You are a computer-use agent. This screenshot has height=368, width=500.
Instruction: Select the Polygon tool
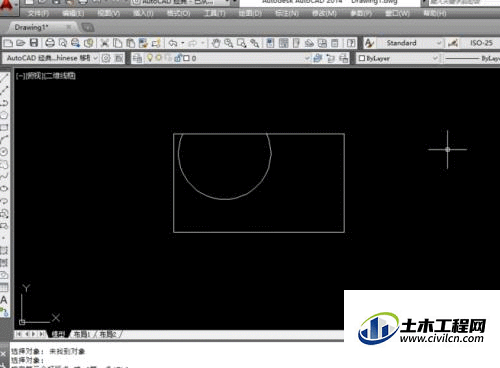[x=4, y=115]
